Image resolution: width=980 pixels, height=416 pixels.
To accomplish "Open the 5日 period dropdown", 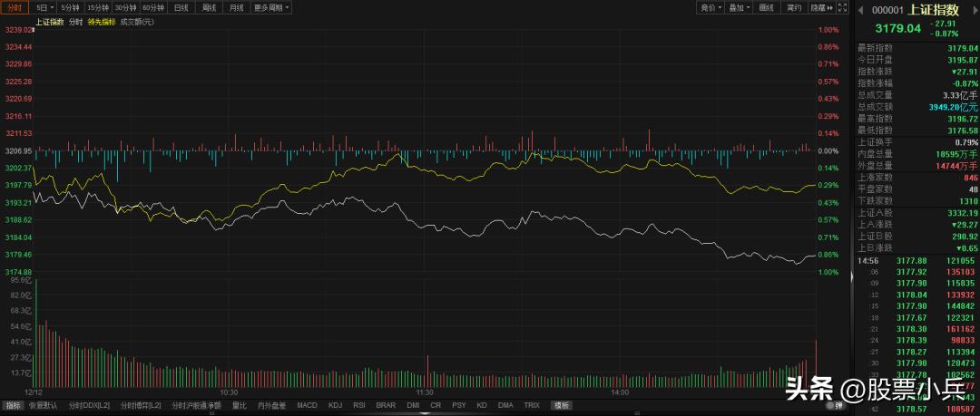I will coord(44,8).
